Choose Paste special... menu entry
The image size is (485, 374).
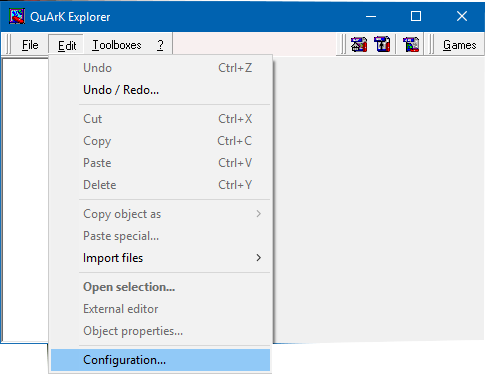[161, 236]
